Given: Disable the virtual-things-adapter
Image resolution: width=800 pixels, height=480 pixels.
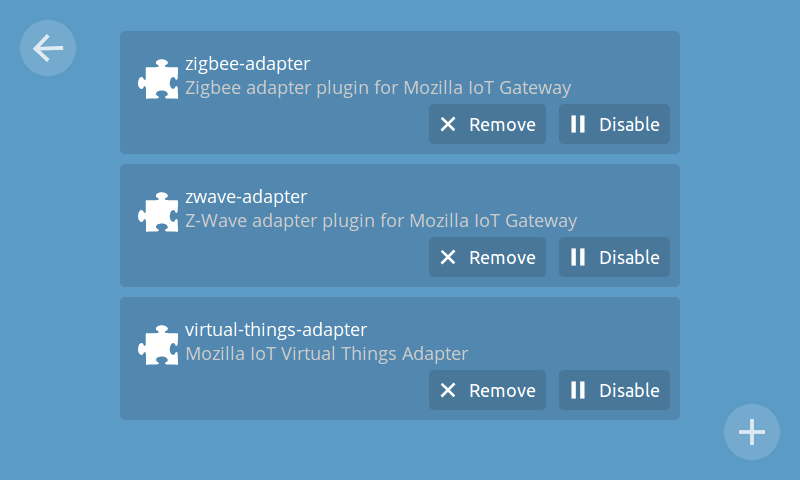Looking at the screenshot, I should tap(614, 390).
